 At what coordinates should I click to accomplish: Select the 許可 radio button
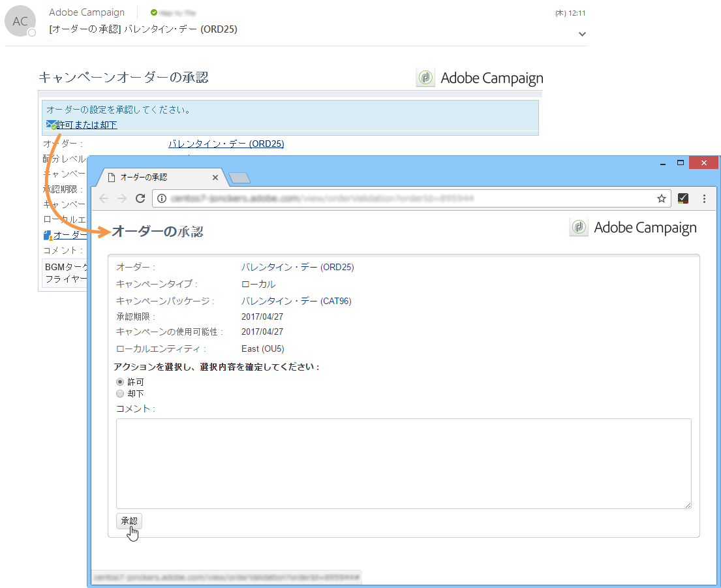point(120,382)
